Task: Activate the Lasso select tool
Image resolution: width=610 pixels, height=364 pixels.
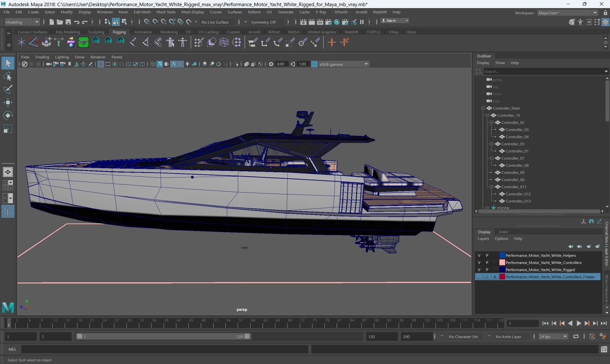Action: [8, 77]
